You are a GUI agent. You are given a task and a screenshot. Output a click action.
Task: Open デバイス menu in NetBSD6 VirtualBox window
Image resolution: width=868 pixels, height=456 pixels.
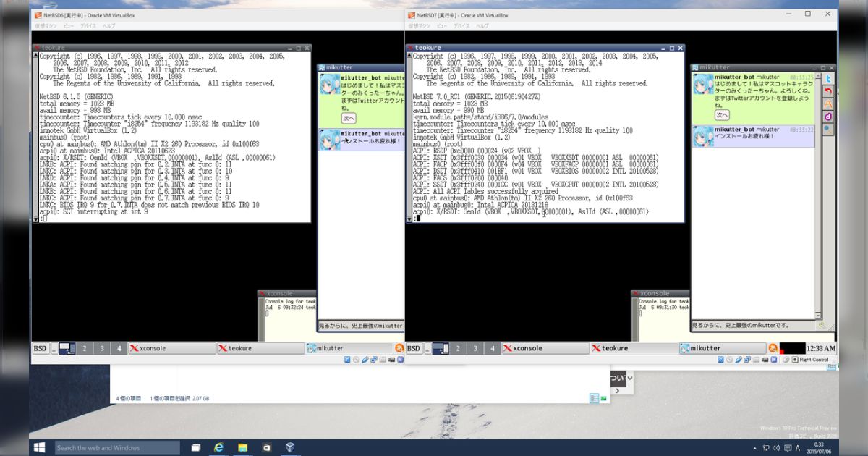click(88, 25)
